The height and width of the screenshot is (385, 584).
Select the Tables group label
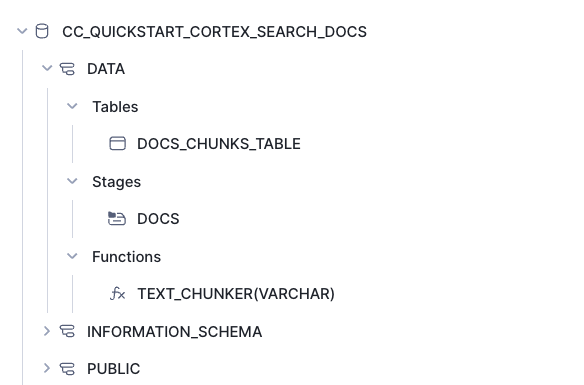(115, 107)
